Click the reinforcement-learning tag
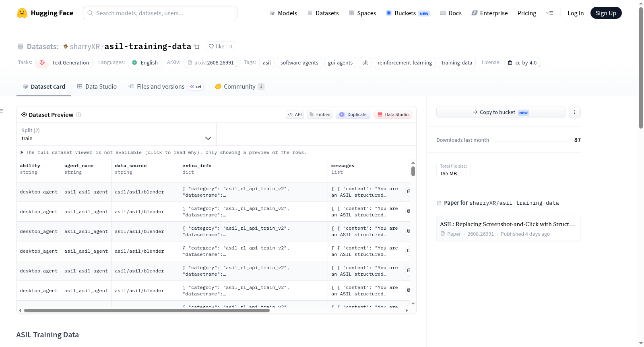This screenshot has width=644, height=347. (x=405, y=62)
